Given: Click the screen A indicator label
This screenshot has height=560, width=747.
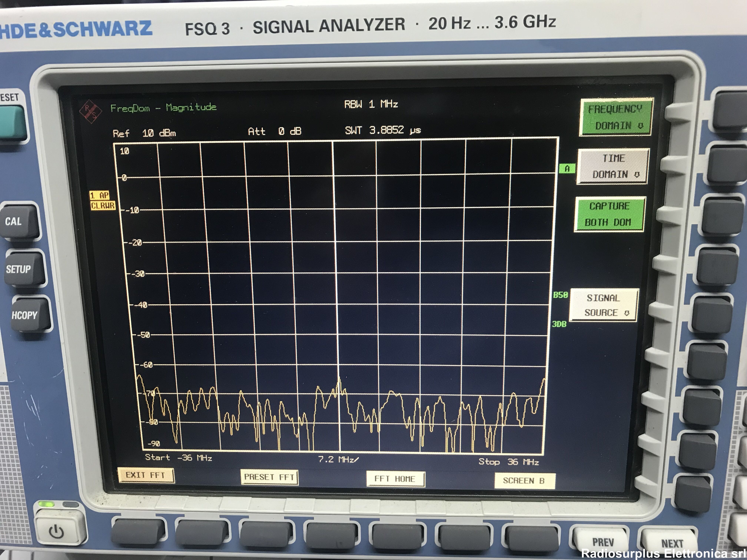Looking at the screenshot, I should 567,169.
